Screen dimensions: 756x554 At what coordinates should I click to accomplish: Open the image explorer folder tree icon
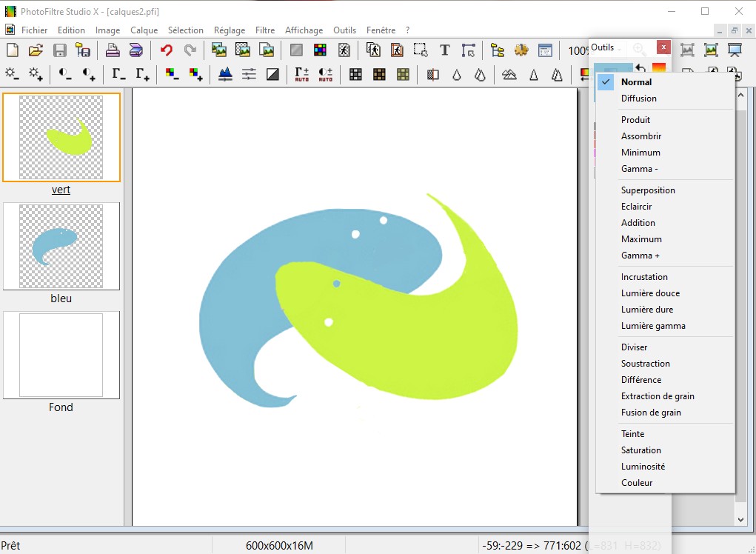click(x=497, y=50)
